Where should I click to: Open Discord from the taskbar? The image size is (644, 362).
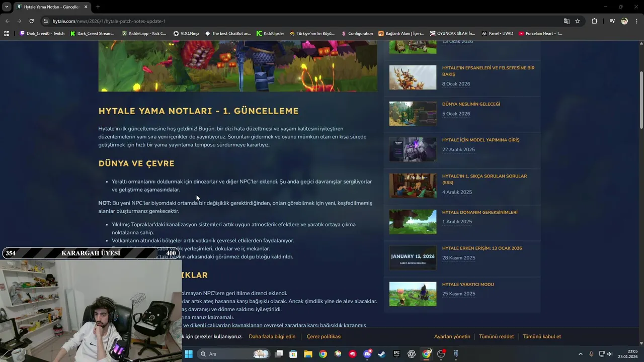367,354
